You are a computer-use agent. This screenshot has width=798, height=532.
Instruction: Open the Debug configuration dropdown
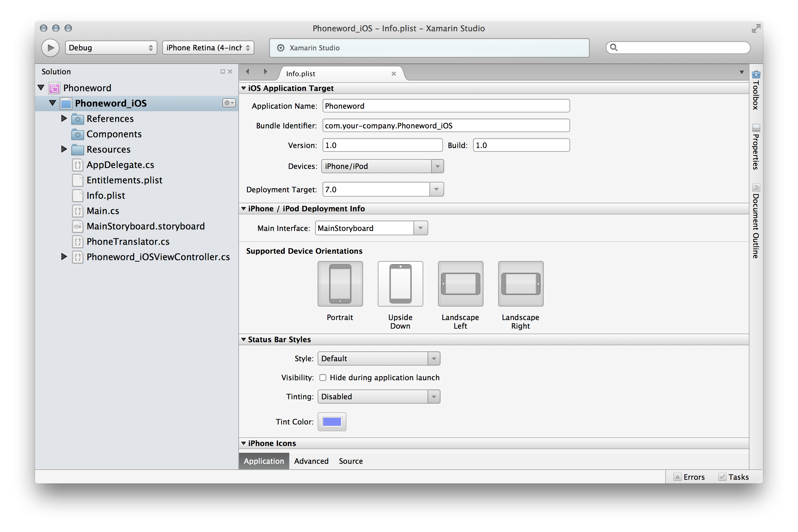click(x=111, y=48)
